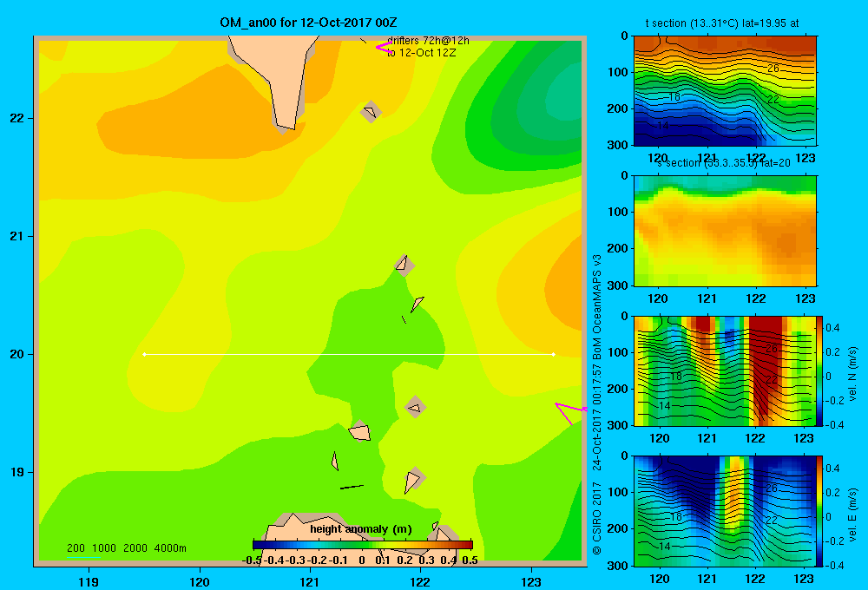Open the eastward velocity section plot
Screen dimensions: 868x590
[725, 511]
